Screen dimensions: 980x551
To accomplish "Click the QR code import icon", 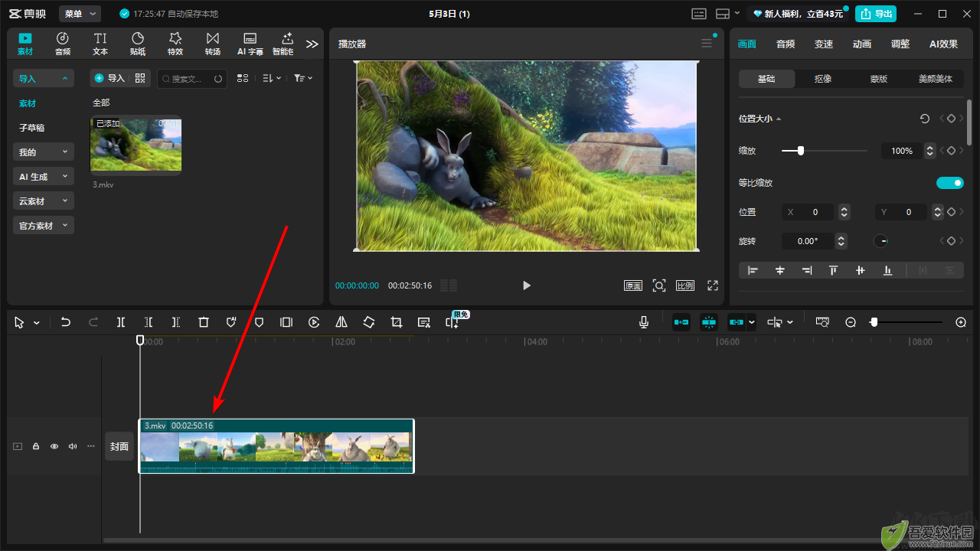I will (x=139, y=78).
